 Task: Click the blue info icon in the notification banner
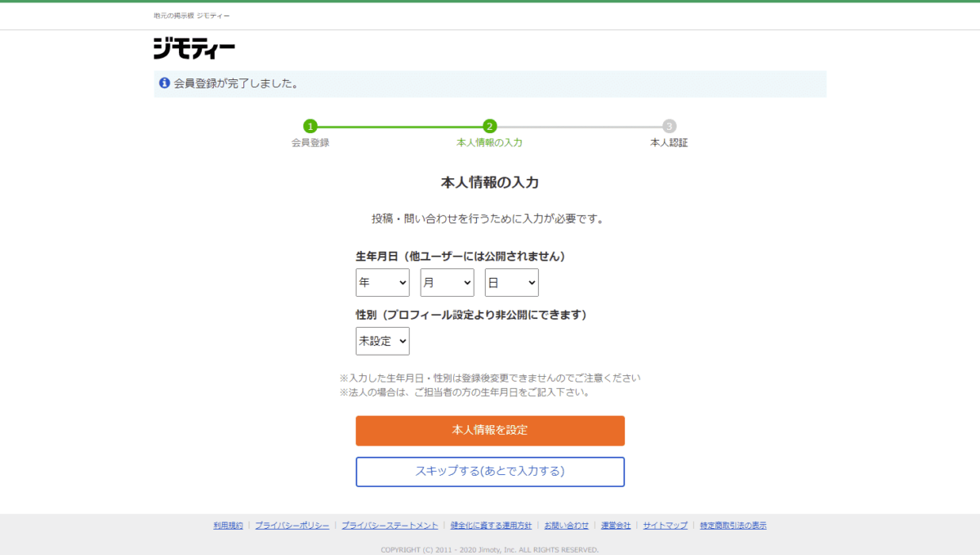point(164,83)
